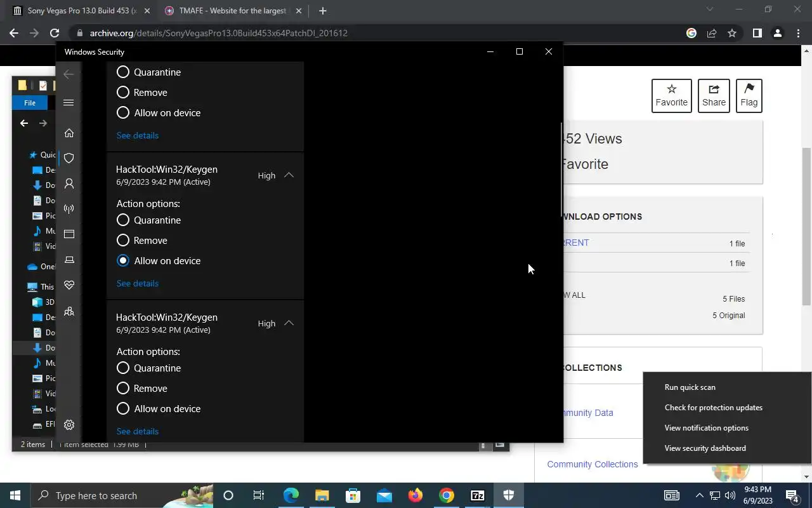The width and height of the screenshot is (812, 508).
Task: Open Microsoft Edge from the taskbar
Action: (x=291, y=495)
